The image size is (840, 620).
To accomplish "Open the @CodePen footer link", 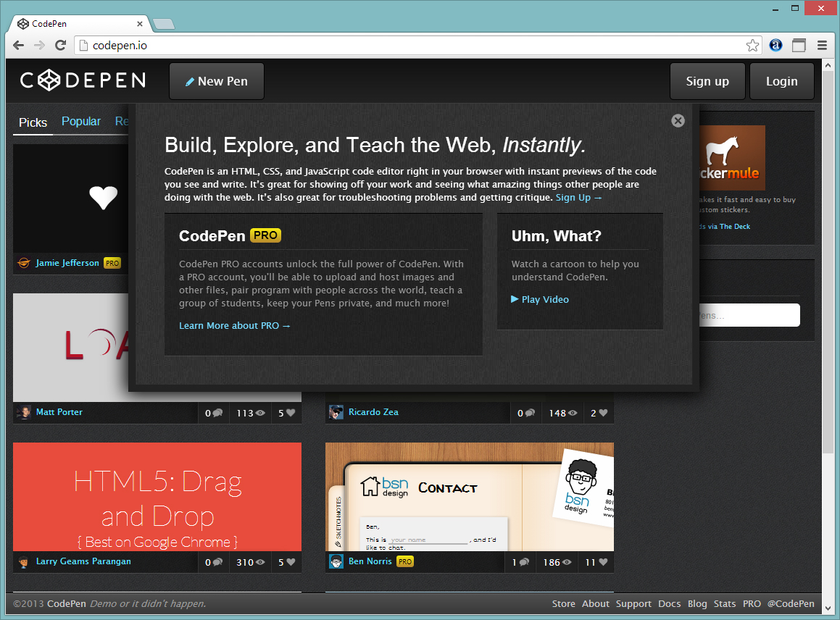I will (x=791, y=604).
